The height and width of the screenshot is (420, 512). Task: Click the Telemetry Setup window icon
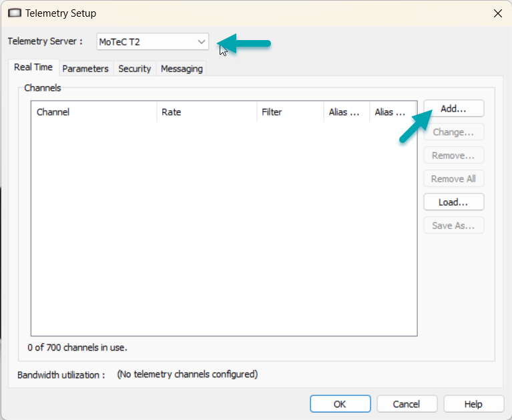pos(15,13)
